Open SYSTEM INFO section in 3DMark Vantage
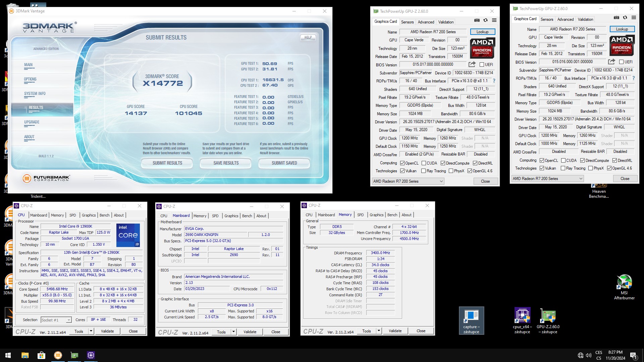The height and width of the screenshot is (362, 644). [35, 94]
